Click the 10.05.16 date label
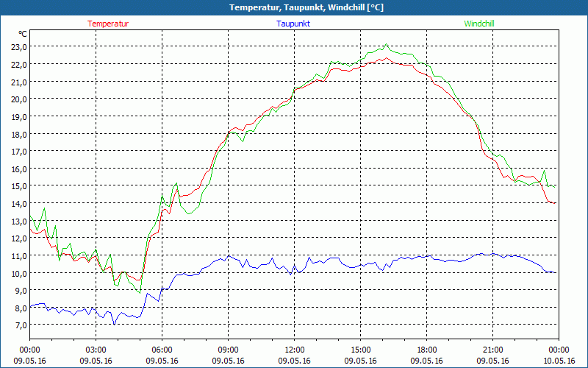The height and width of the screenshot is (368, 588). (559, 361)
